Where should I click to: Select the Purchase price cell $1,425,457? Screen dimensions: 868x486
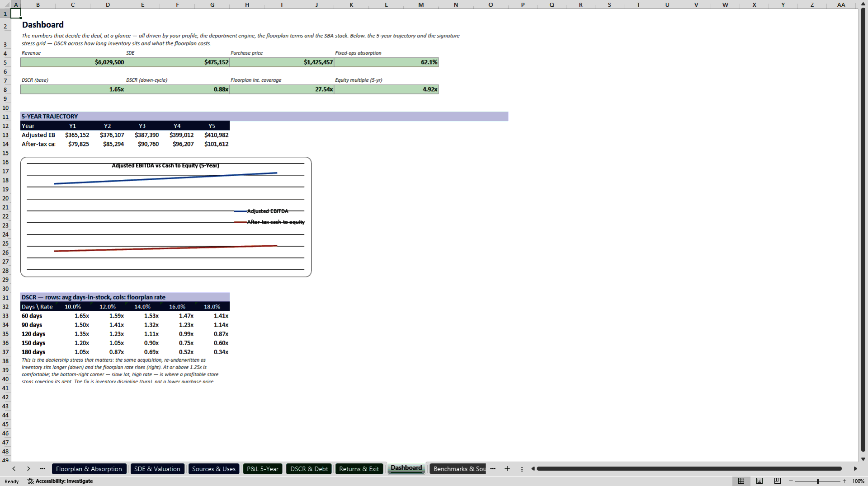(x=282, y=62)
